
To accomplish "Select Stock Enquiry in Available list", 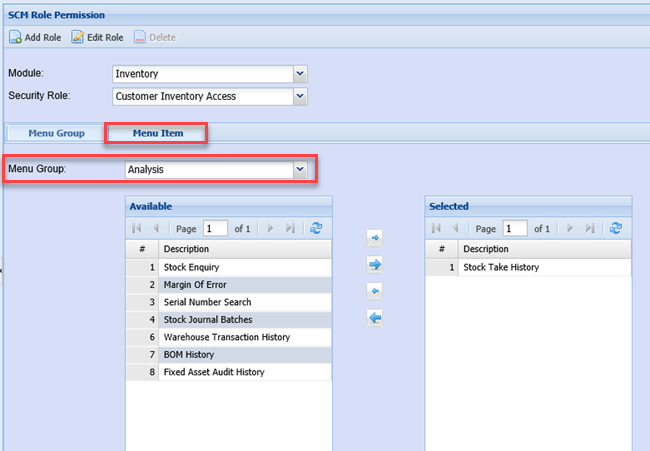I will 191,267.
